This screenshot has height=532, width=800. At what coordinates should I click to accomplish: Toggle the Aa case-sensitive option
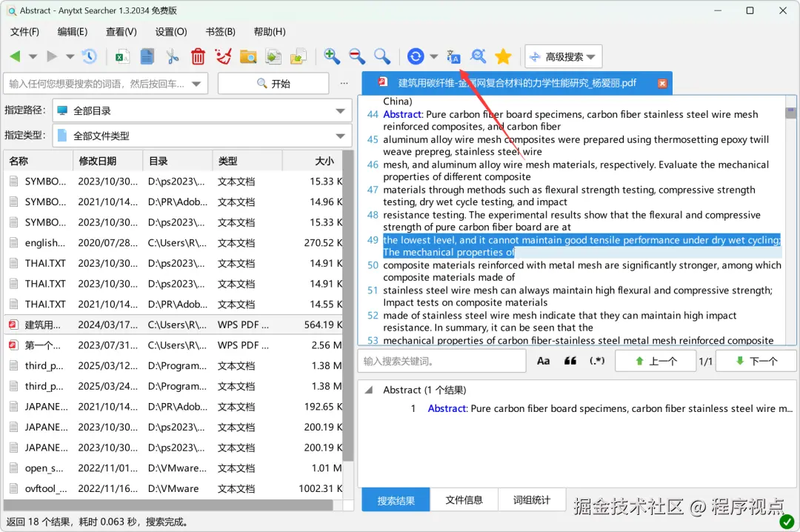pyautogui.click(x=544, y=361)
